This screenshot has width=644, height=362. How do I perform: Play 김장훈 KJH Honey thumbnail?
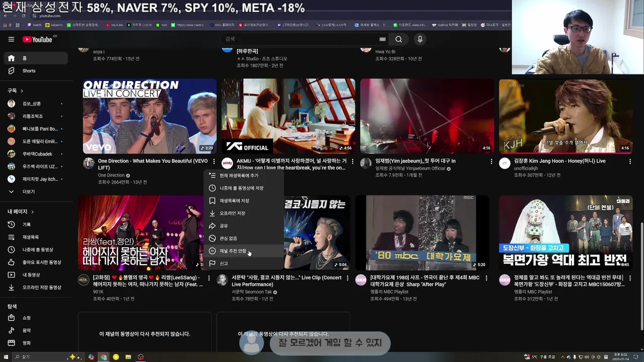click(x=566, y=116)
